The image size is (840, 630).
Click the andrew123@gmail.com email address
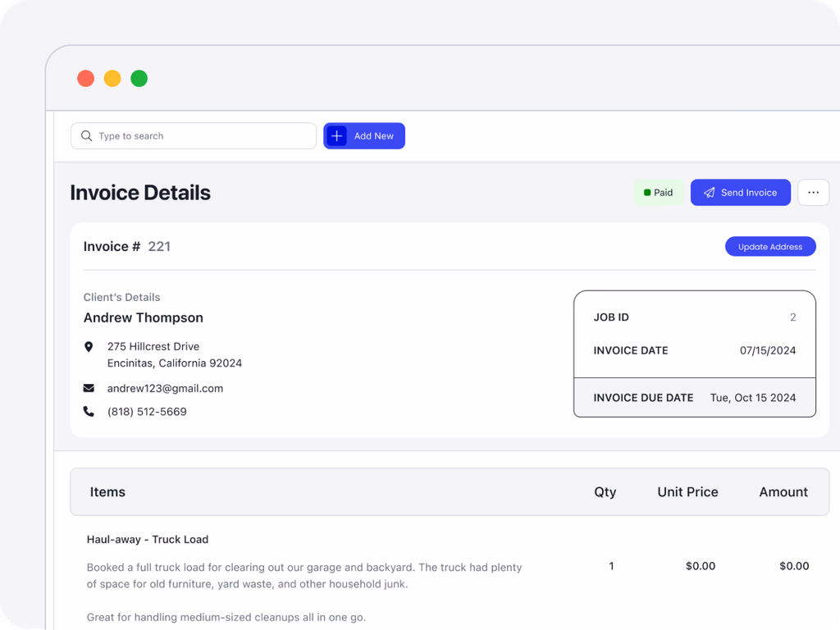coord(165,388)
